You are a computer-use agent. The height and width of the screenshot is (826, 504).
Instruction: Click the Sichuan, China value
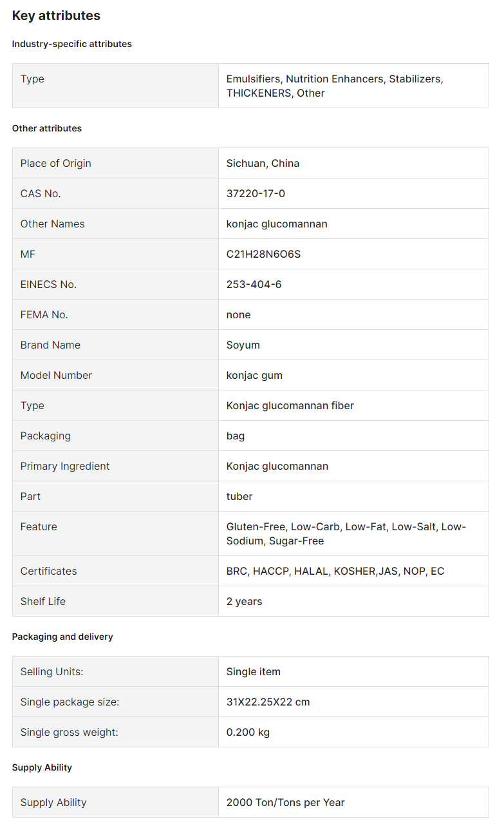pyautogui.click(x=263, y=163)
